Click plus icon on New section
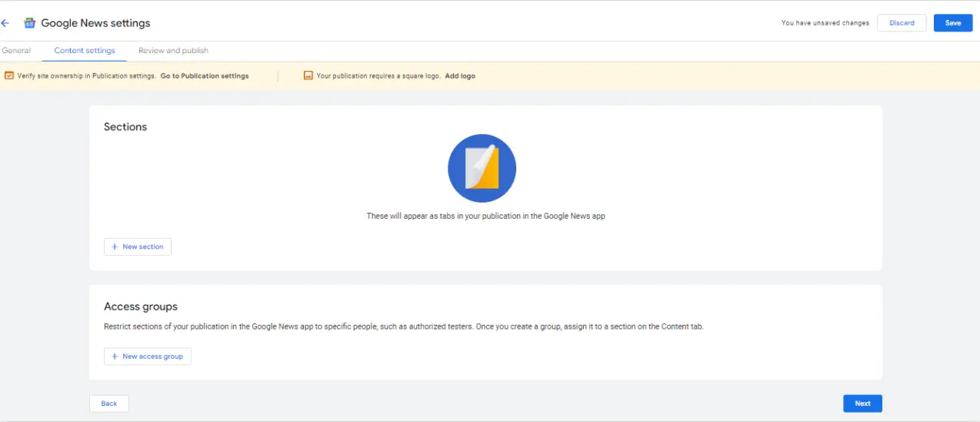The image size is (980, 422). 115,246
